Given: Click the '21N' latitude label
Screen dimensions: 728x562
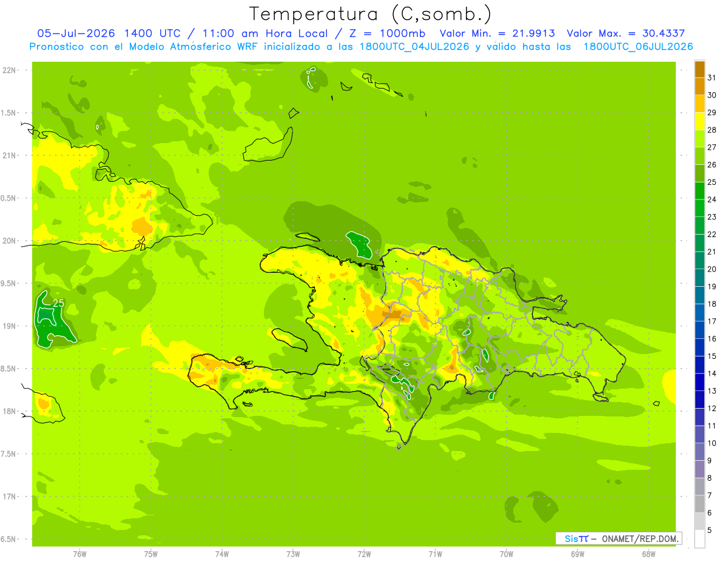Looking at the screenshot, I should point(9,156).
